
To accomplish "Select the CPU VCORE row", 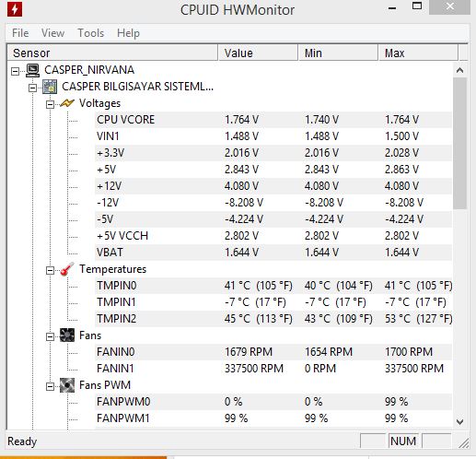I will [273, 120].
